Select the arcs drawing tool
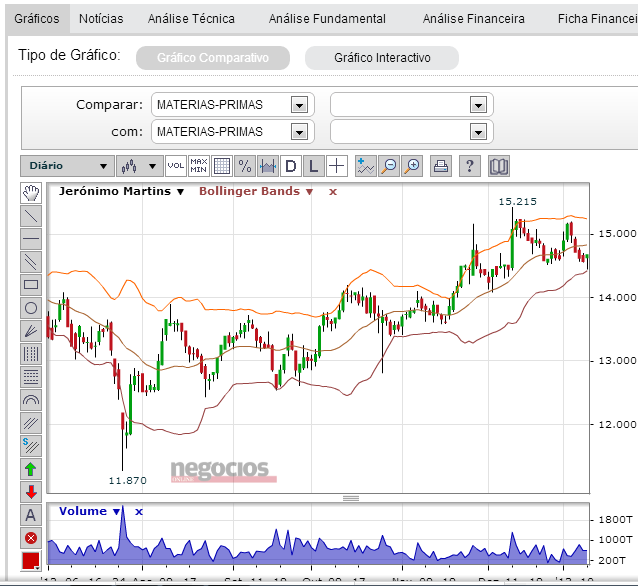This screenshot has height=586, width=638. click(31, 400)
